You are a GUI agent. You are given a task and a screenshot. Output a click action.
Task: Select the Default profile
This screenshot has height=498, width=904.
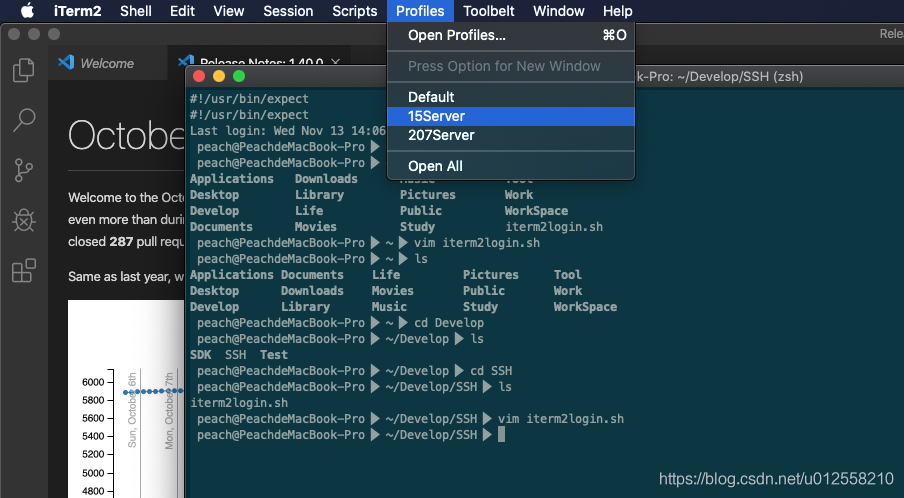click(511, 97)
